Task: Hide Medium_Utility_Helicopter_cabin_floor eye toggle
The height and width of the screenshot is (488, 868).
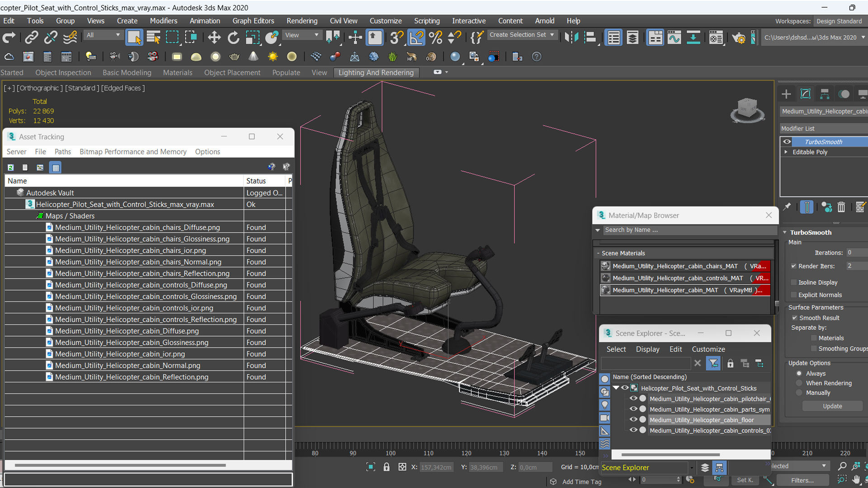Action: coord(633,419)
